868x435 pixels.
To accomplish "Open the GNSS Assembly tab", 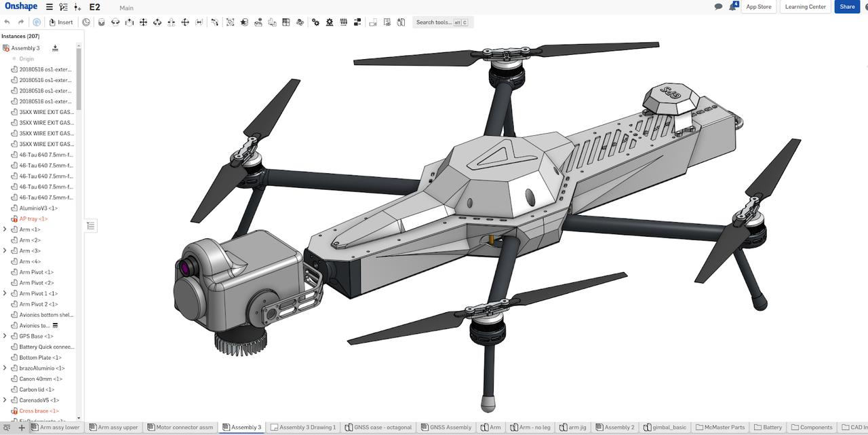I will click(x=446, y=428).
